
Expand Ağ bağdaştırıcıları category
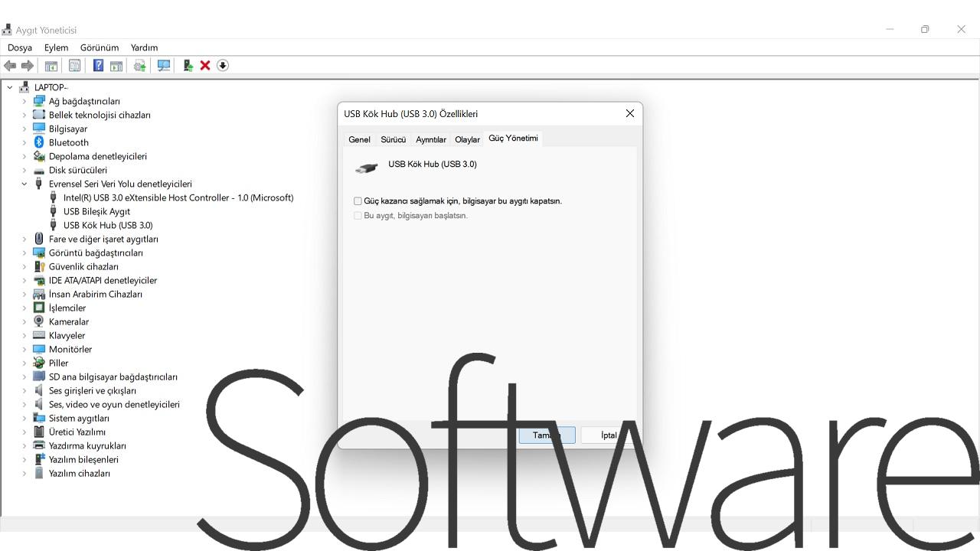(24, 101)
